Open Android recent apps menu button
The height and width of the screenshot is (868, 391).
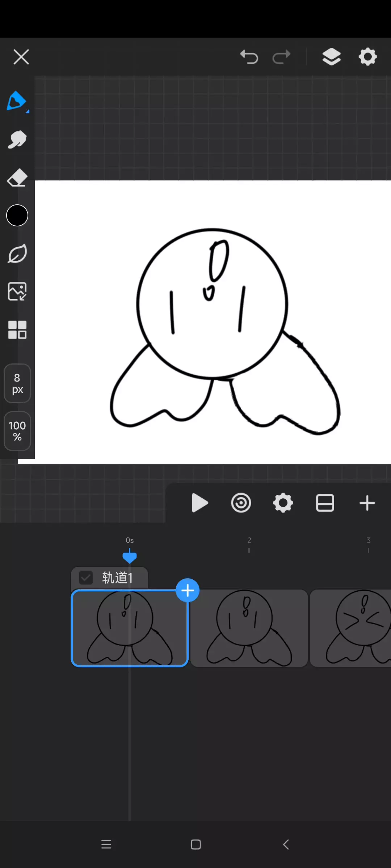click(106, 844)
